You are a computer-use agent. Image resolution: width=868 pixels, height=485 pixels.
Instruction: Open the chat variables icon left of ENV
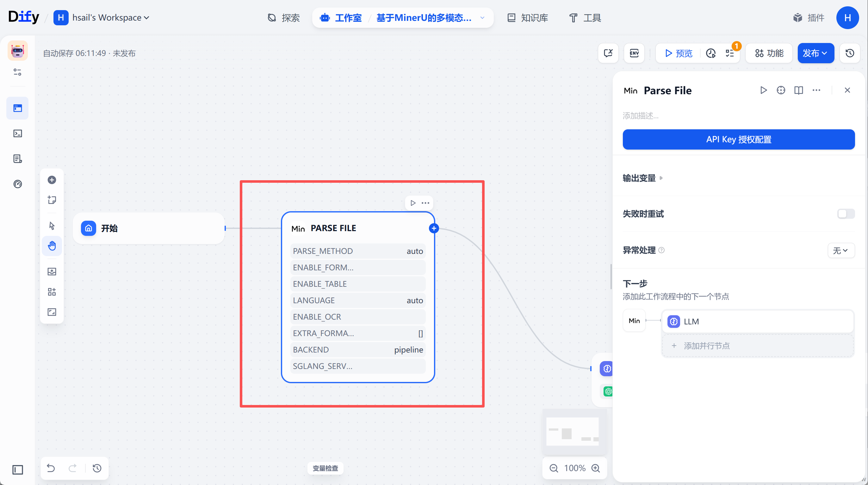[608, 53]
